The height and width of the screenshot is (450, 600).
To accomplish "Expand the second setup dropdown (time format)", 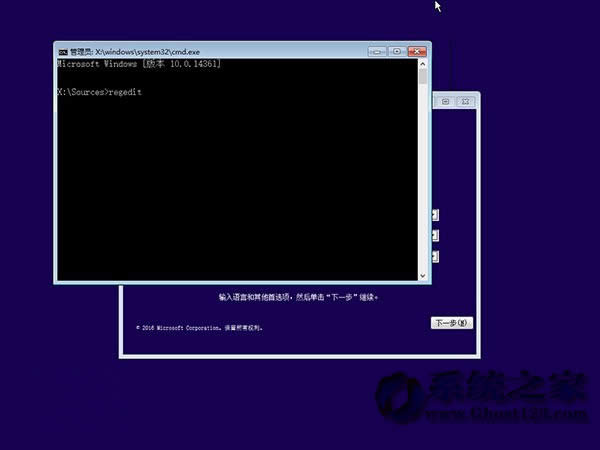I will [434, 235].
